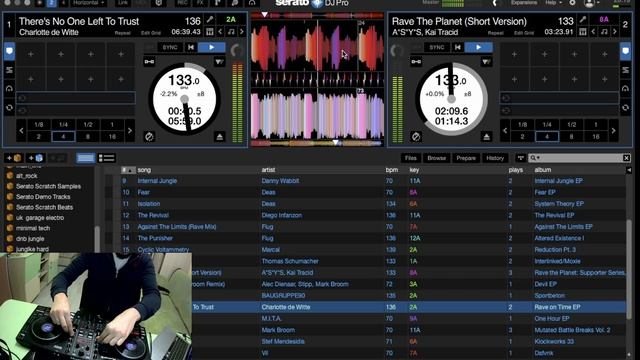Toggle slip mode on deck 1
This screenshot has height=360, width=640.
click(149, 137)
